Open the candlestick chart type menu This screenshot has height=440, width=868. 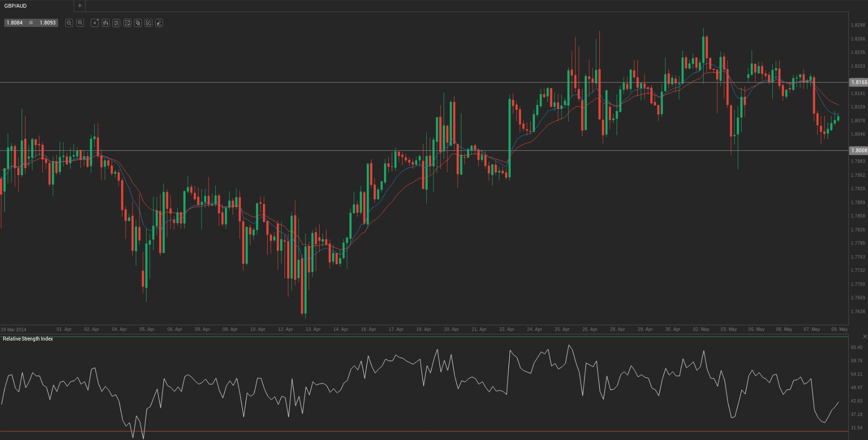(106, 23)
